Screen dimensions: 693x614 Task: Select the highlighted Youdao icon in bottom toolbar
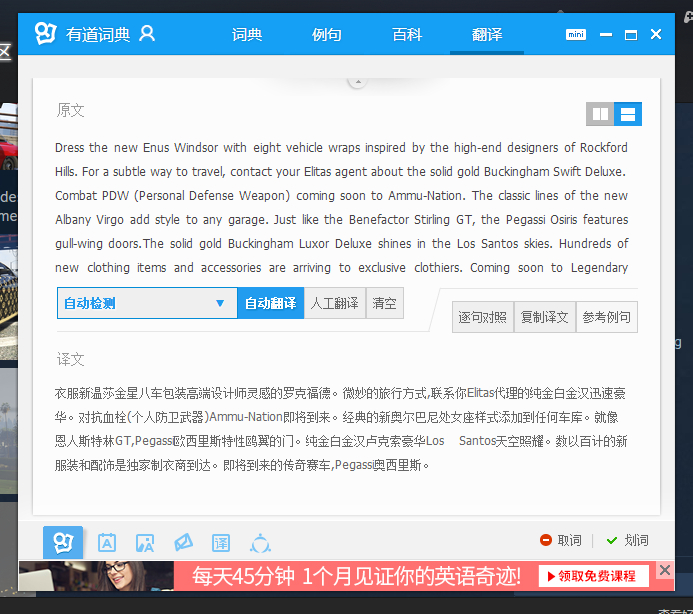[x=63, y=542]
